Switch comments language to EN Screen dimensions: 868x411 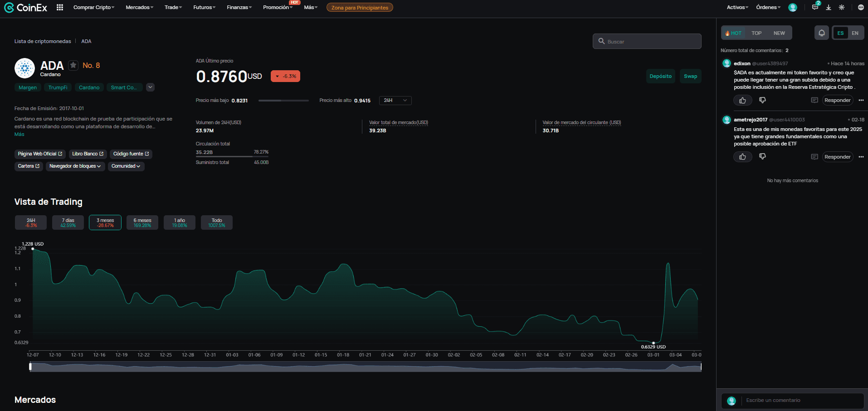[x=855, y=33]
